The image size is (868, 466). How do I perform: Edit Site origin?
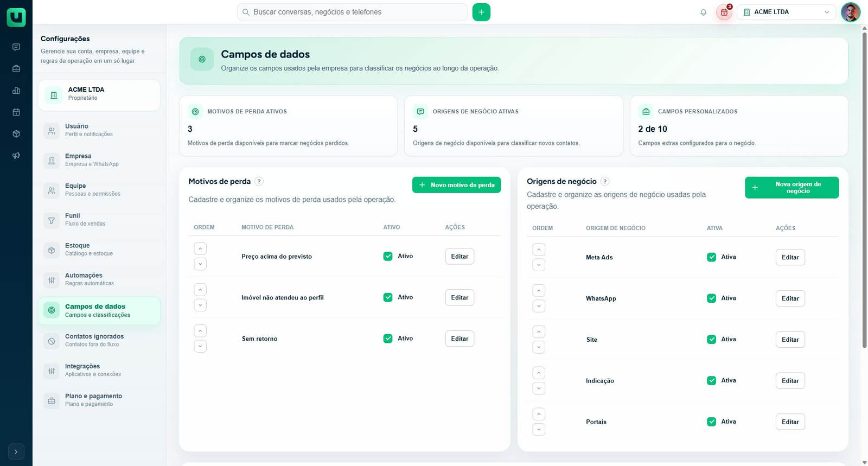pos(790,340)
